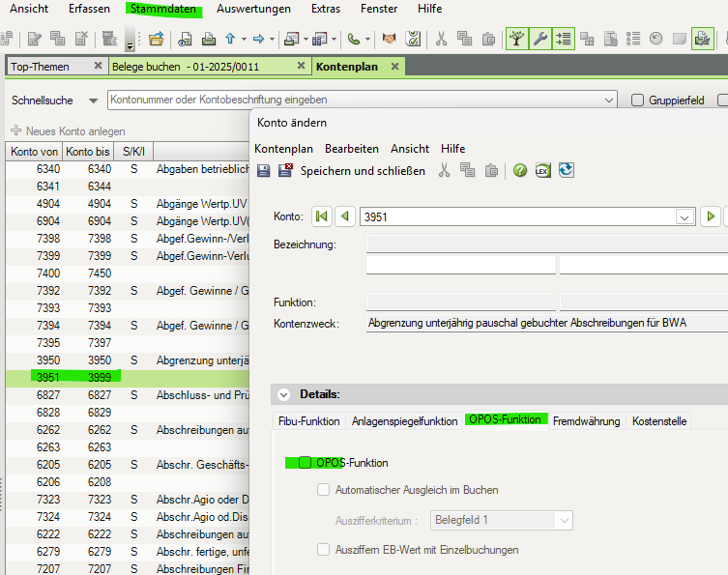The height and width of the screenshot is (575, 728).
Task: Click the handshake icon in main toolbar
Action: point(389,39)
